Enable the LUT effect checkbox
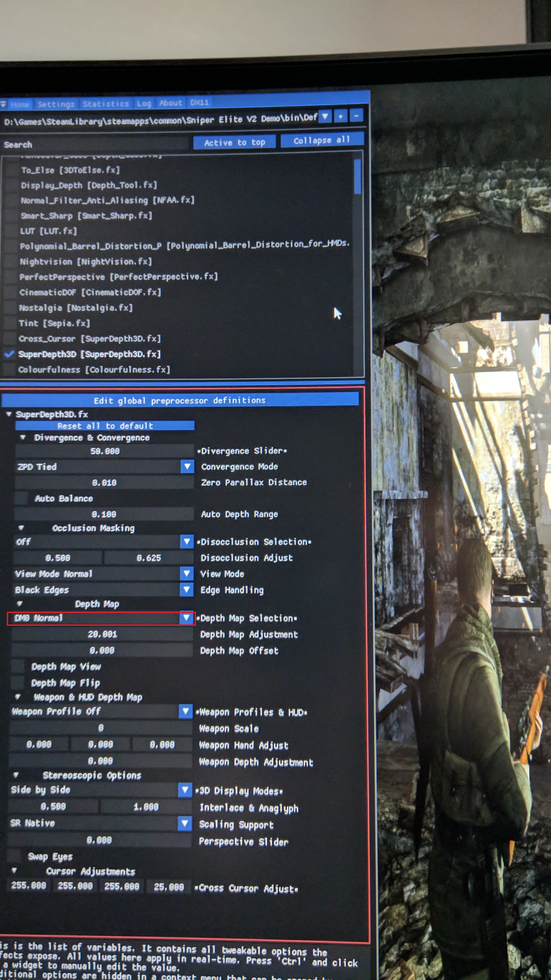Screen dimensions: 551x980 click(x=11, y=231)
